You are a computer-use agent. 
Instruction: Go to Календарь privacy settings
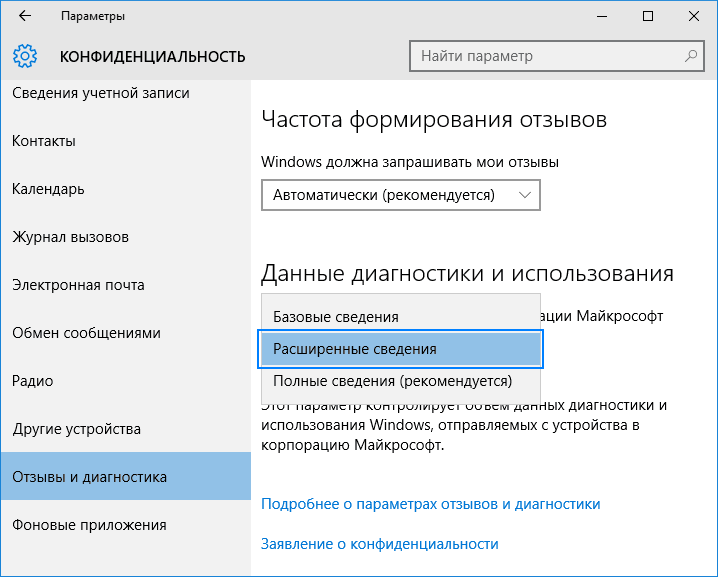(x=48, y=189)
